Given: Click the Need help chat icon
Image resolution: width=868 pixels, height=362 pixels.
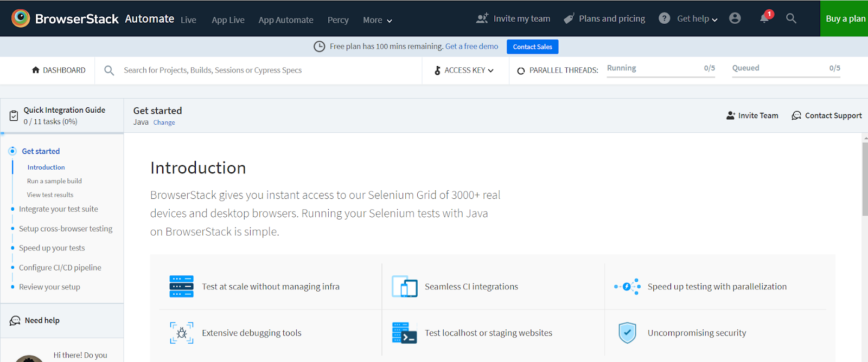Looking at the screenshot, I should [15, 321].
